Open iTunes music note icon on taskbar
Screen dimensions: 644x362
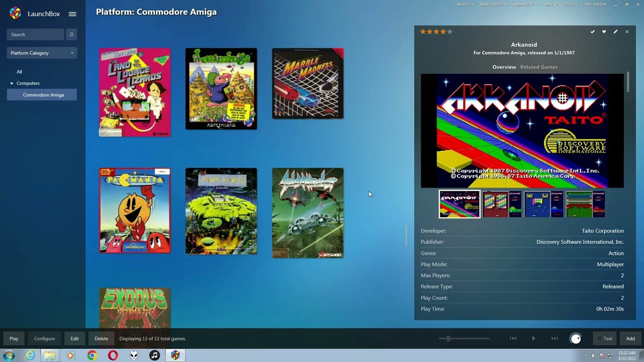click(154, 355)
